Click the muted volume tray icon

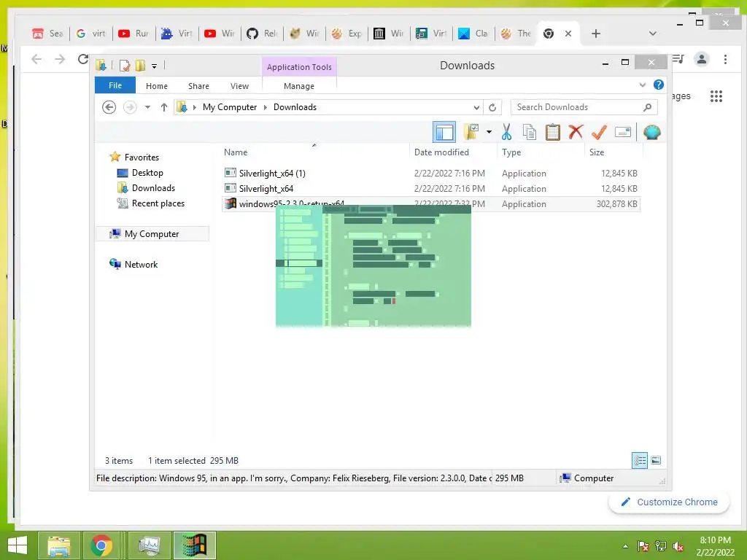point(678,546)
